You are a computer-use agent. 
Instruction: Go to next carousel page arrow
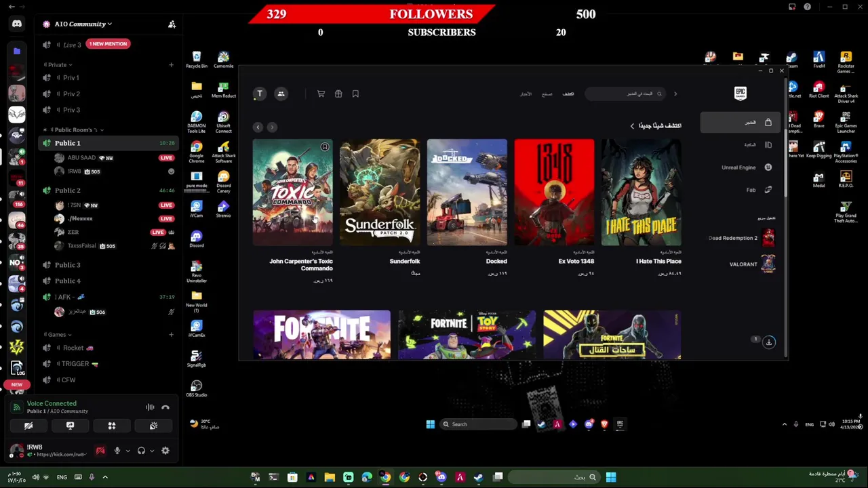click(x=272, y=127)
